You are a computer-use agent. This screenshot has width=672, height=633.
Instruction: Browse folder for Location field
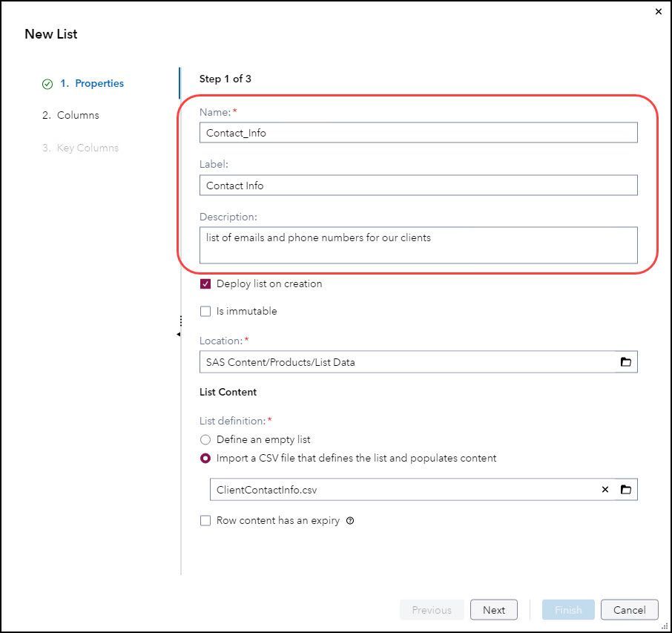pos(625,362)
